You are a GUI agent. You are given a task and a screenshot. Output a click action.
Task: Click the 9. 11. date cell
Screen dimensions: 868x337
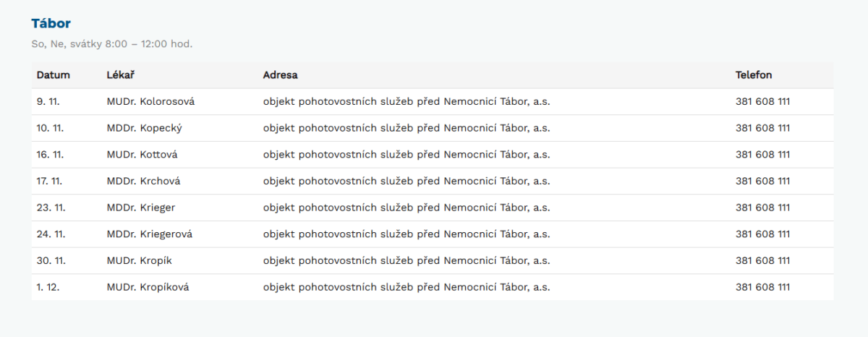point(48,102)
